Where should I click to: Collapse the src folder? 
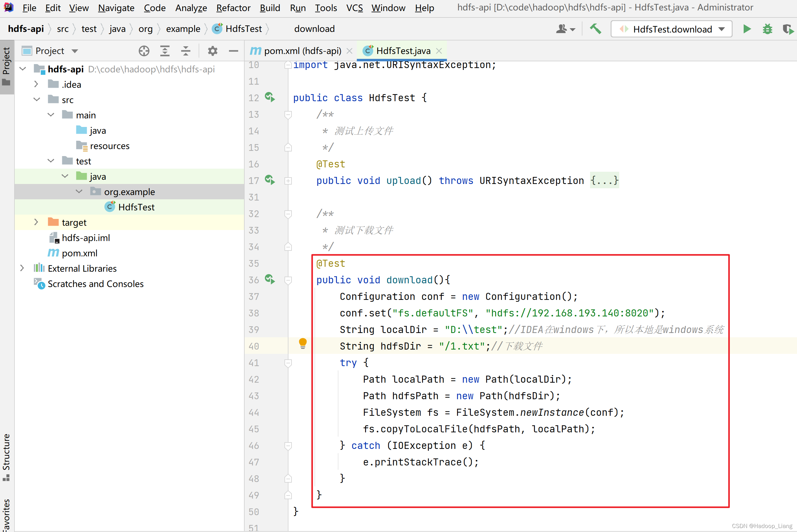coord(37,99)
